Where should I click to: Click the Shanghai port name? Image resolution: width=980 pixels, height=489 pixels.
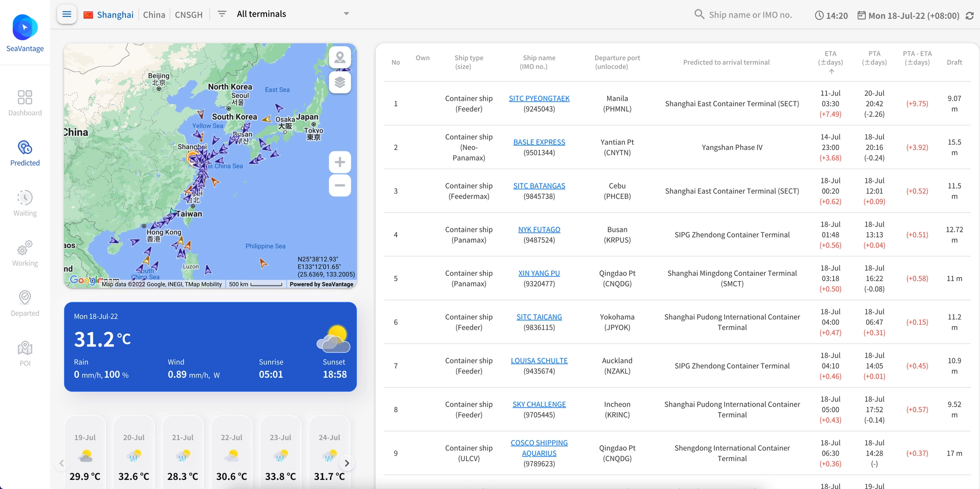click(x=115, y=15)
